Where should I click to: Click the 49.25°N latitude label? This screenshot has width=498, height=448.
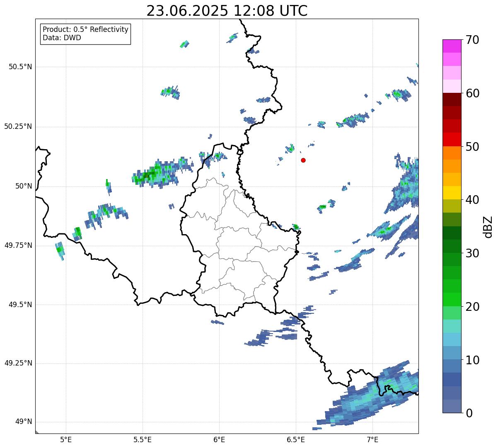coord(18,363)
